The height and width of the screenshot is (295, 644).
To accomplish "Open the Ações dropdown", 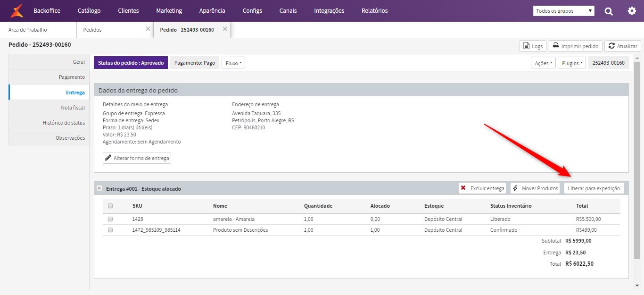I will [x=543, y=63].
